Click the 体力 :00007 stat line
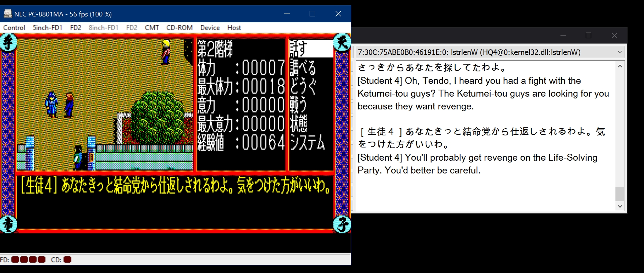644x273 pixels. point(241,68)
